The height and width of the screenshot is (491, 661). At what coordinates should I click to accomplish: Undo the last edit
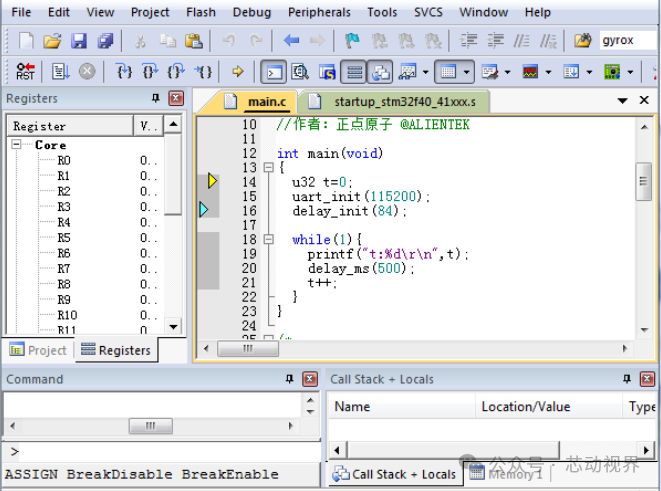coord(229,40)
